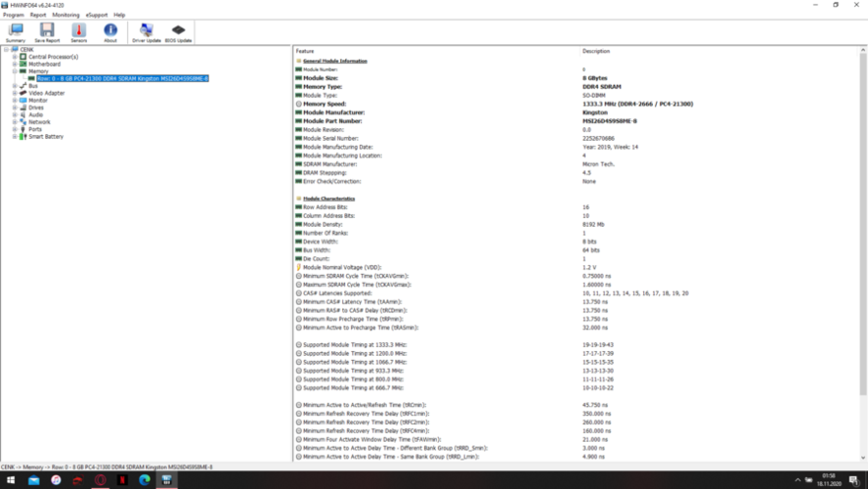Viewport: 868px width, 489px height.
Task: Click the Module Serial Number row
Action: point(576,139)
